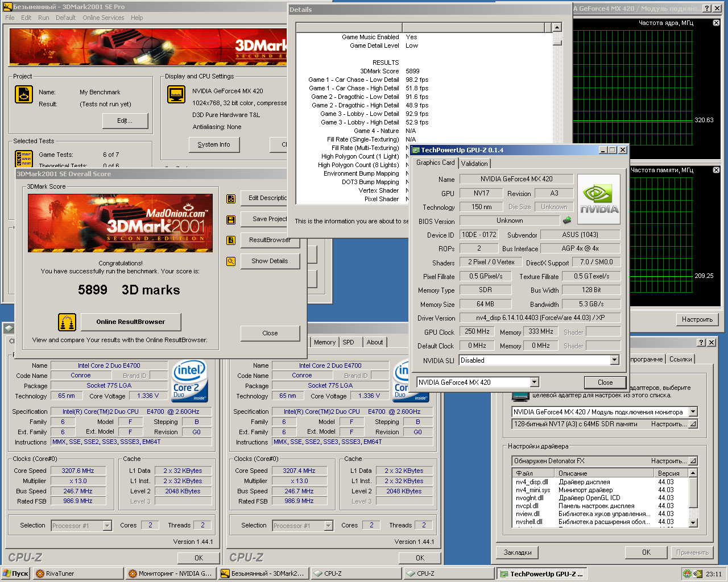Click the driver file list scroll-up arrow
The height and width of the screenshot is (582, 728).
(x=693, y=473)
